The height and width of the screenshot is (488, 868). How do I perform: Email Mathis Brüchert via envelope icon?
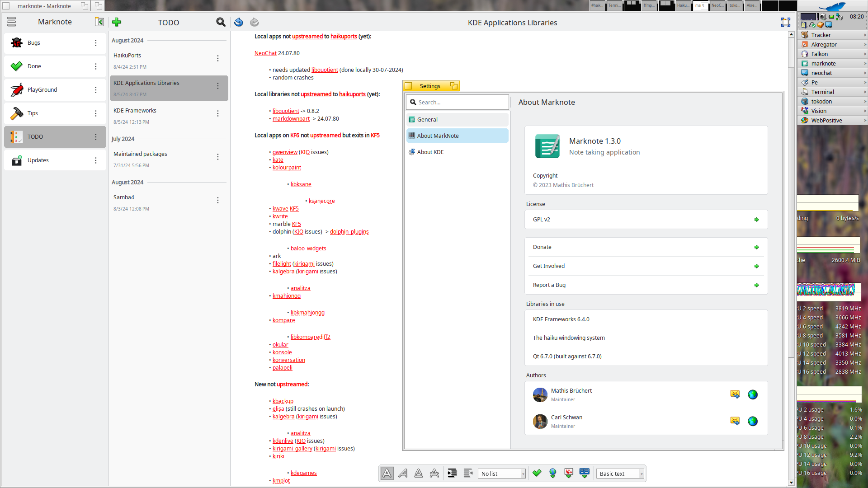(735, 394)
